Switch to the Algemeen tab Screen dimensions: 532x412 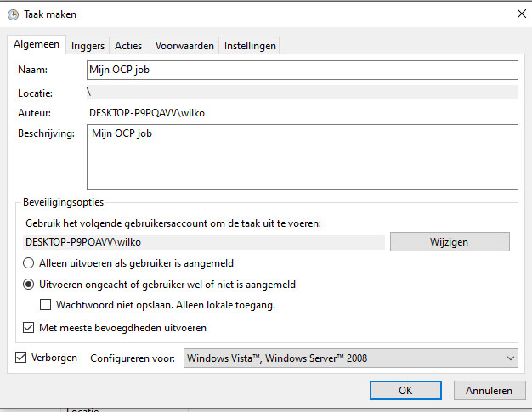click(x=37, y=44)
